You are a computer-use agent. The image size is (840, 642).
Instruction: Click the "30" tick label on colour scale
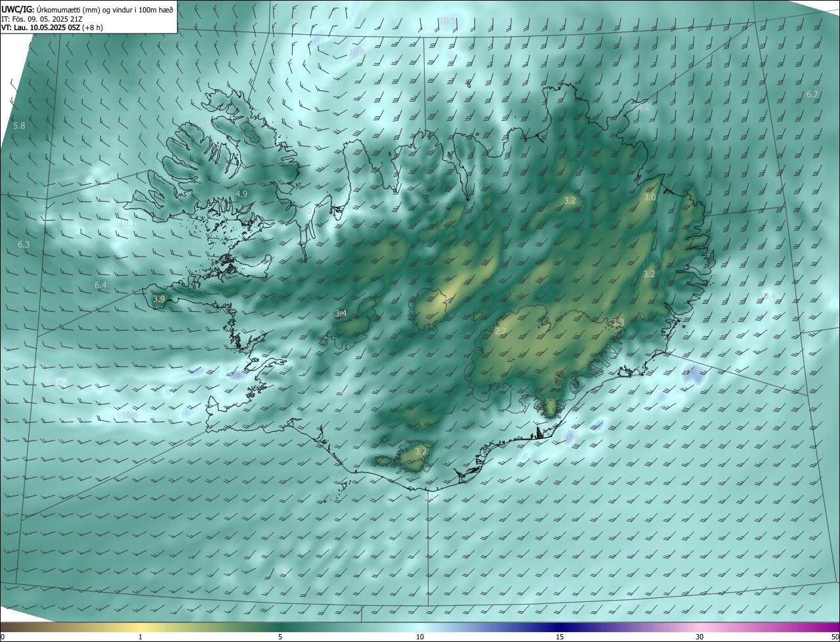click(700, 637)
